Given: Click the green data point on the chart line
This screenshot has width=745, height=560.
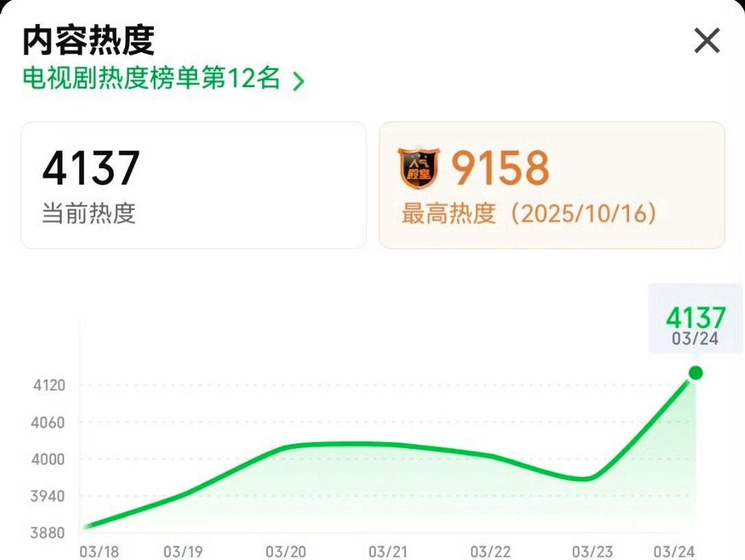Looking at the screenshot, I should tap(696, 373).
